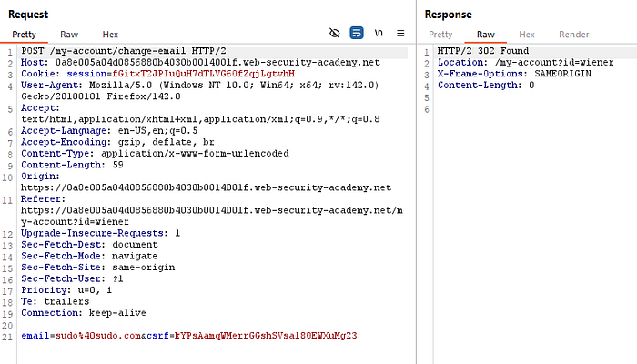Click the X-Frame-Options: SAMEORIGIN line
This screenshot has width=637, height=364.
coord(514,74)
